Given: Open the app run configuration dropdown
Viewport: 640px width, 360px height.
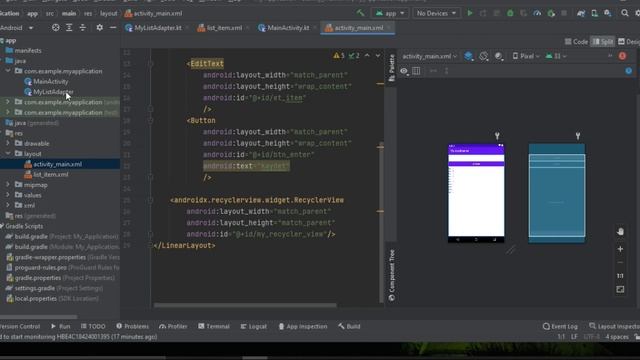Looking at the screenshot, I should [390, 13].
